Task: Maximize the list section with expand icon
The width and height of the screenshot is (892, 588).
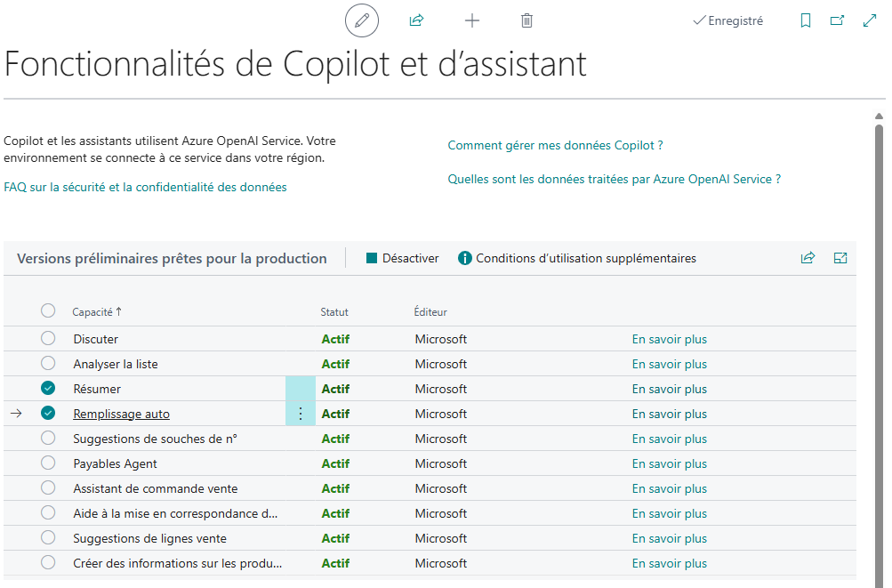Action: point(840,258)
